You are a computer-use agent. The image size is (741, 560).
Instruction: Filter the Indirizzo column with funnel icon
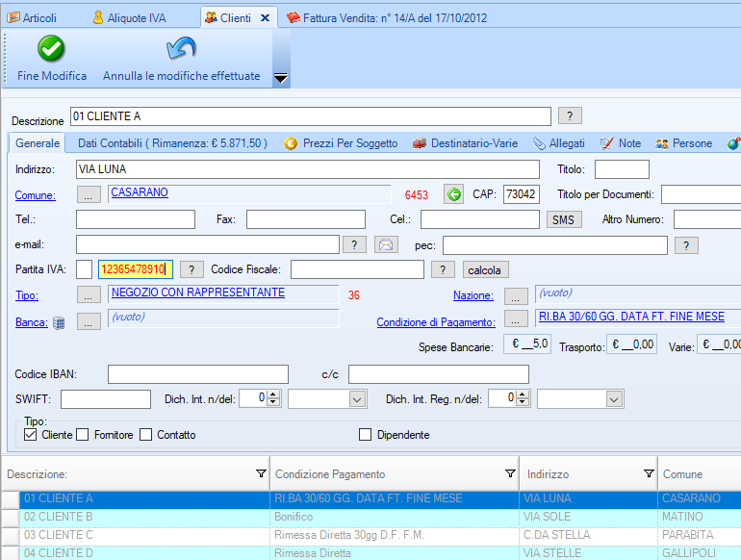[x=649, y=473]
